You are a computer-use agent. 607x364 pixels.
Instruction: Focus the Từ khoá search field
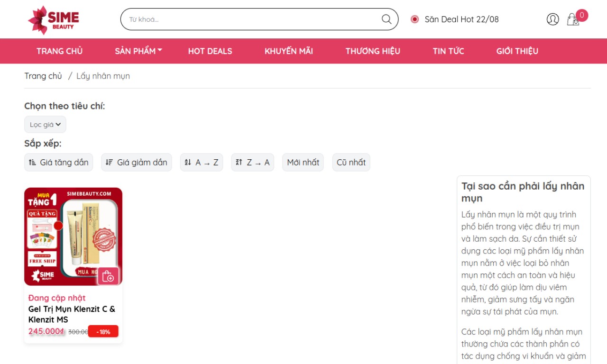coord(259,19)
